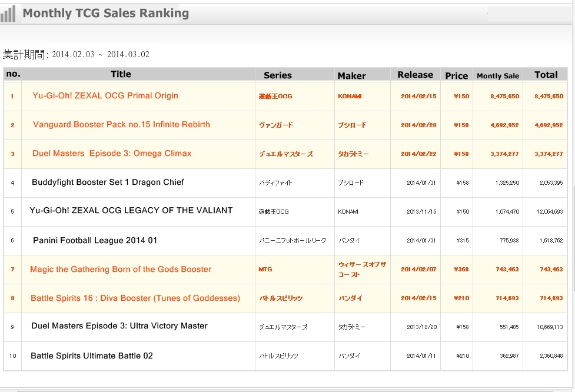Click the Release column header

click(415, 75)
